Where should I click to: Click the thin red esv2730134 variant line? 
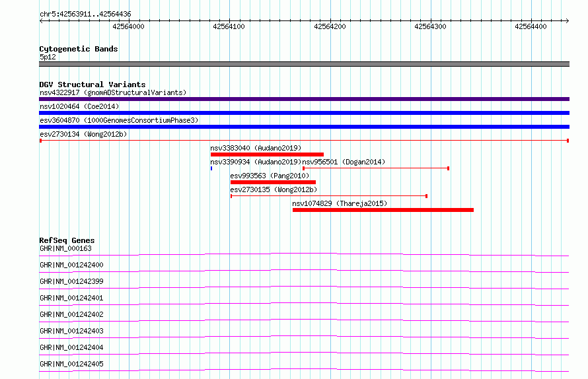pyautogui.click(x=304, y=141)
